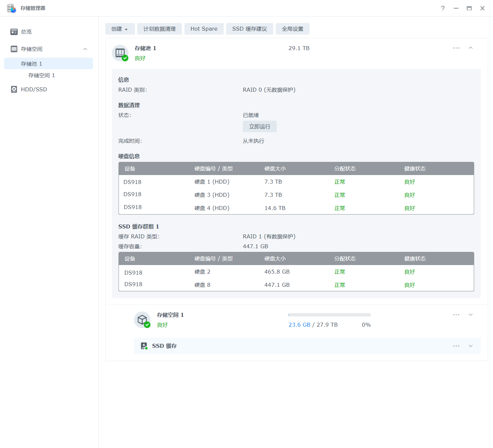Click the Storage Manager app icon
The width and height of the screenshot is (493, 448).
point(11,8)
